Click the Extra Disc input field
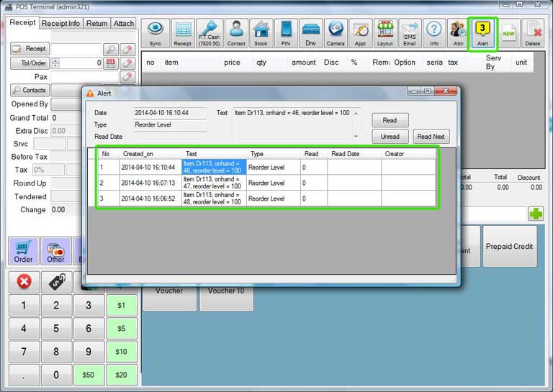 point(68,131)
